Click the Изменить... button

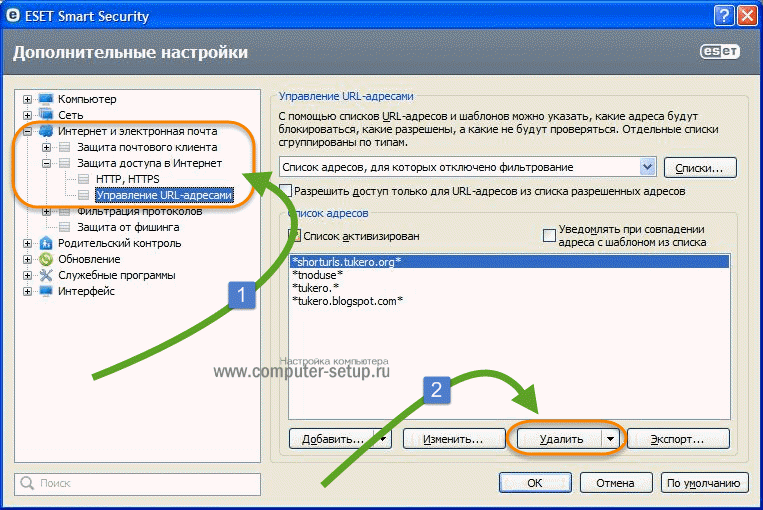454,439
